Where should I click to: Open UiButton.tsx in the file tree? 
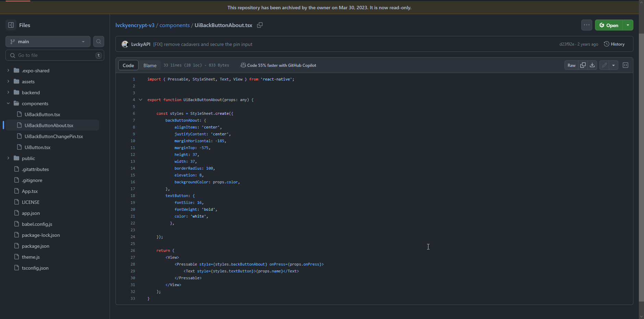(x=37, y=147)
